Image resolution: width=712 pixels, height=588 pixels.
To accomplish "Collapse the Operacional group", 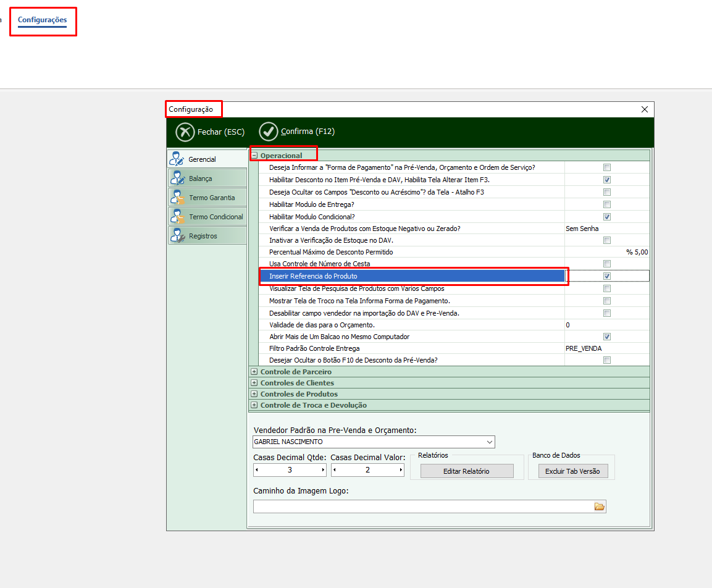I will pyautogui.click(x=254, y=156).
